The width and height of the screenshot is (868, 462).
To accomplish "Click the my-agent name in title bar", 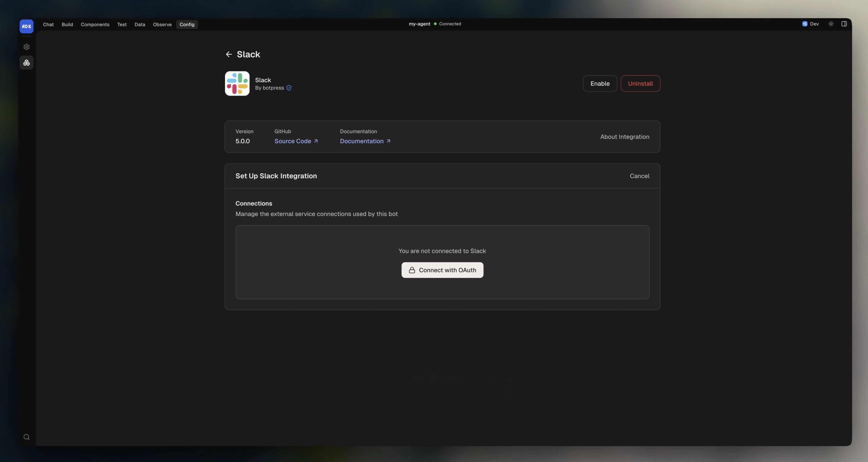I will 419,24.
